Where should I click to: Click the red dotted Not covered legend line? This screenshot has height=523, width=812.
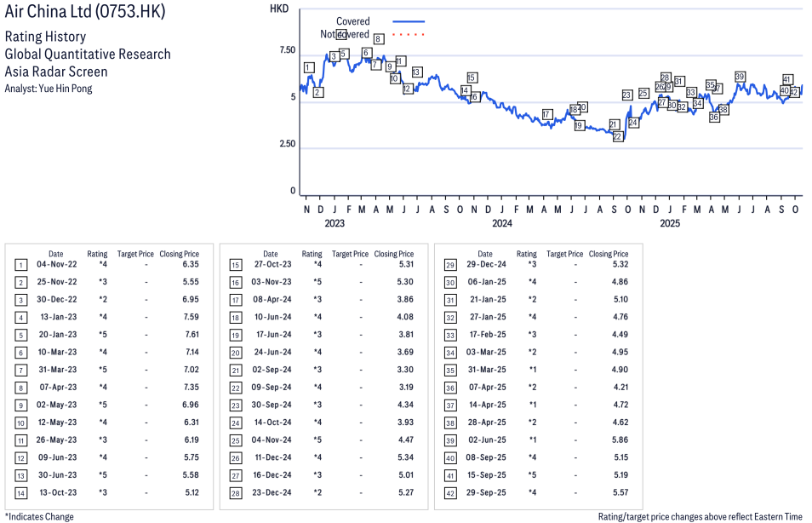[409, 35]
